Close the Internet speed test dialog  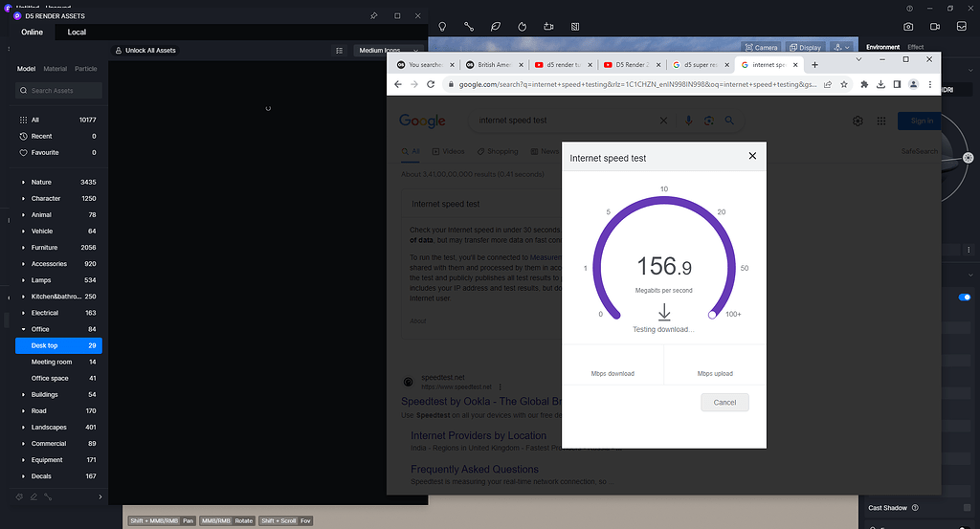click(x=752, y=156)
